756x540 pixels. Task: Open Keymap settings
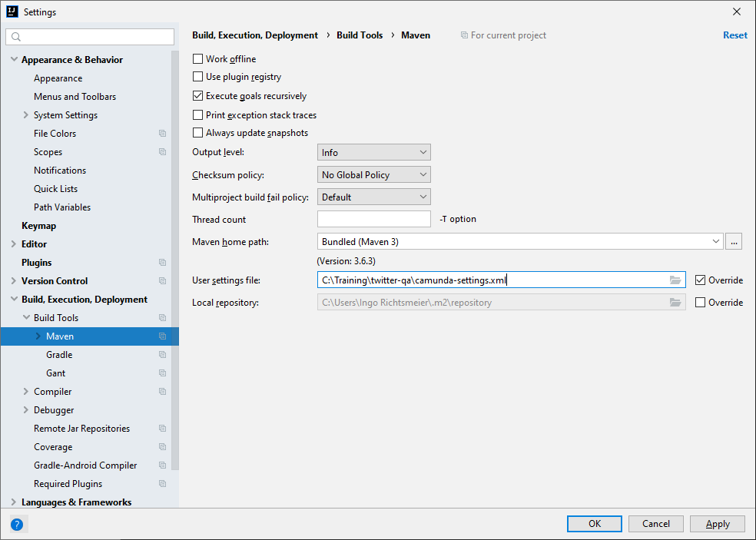(x=38, y=226)
